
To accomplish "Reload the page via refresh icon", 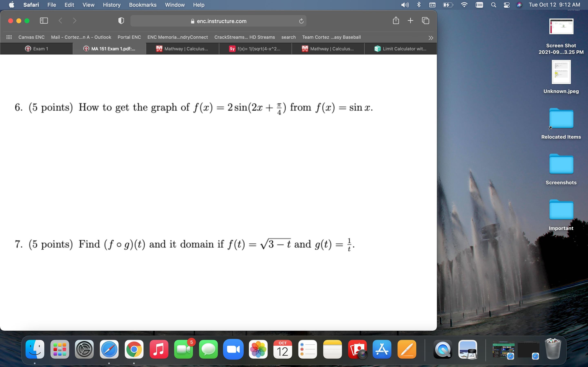I will click(301, 21).
